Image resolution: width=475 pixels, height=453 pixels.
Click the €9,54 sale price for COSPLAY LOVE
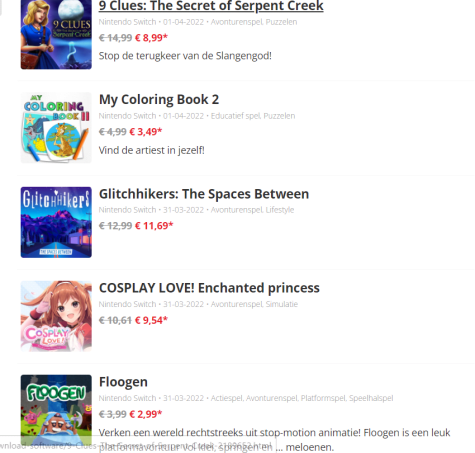click(151, 320)
